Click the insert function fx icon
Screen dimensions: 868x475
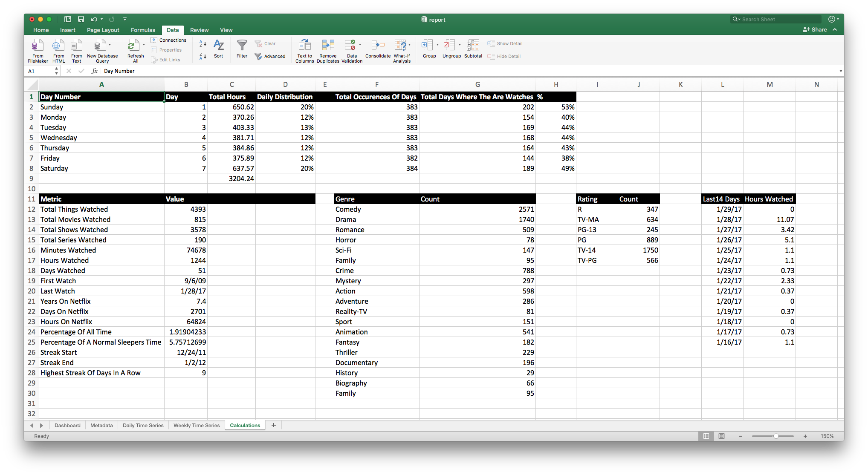(94, 71)
